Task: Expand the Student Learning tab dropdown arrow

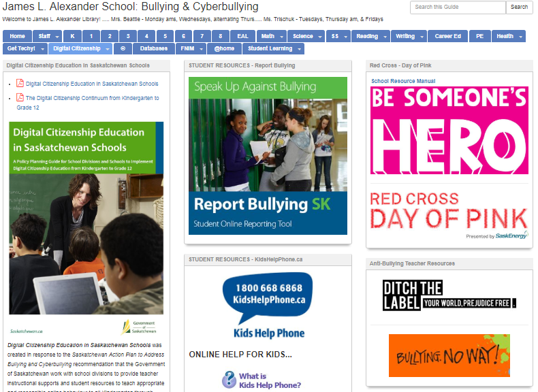Action: [299, 49]
